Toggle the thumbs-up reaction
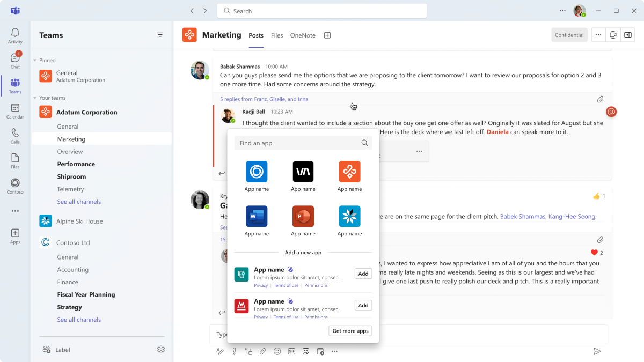 click(599, 196)
